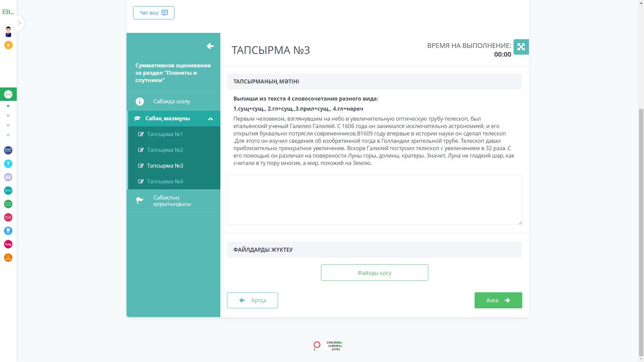Select Тапсырма №2 from the task list

165,150
